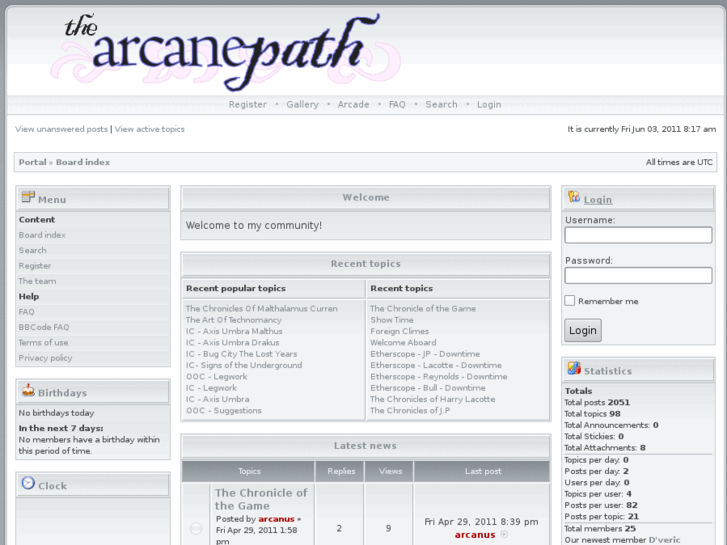
Task: Open BBCode FAQ menu link
Action: pos(44,327)
